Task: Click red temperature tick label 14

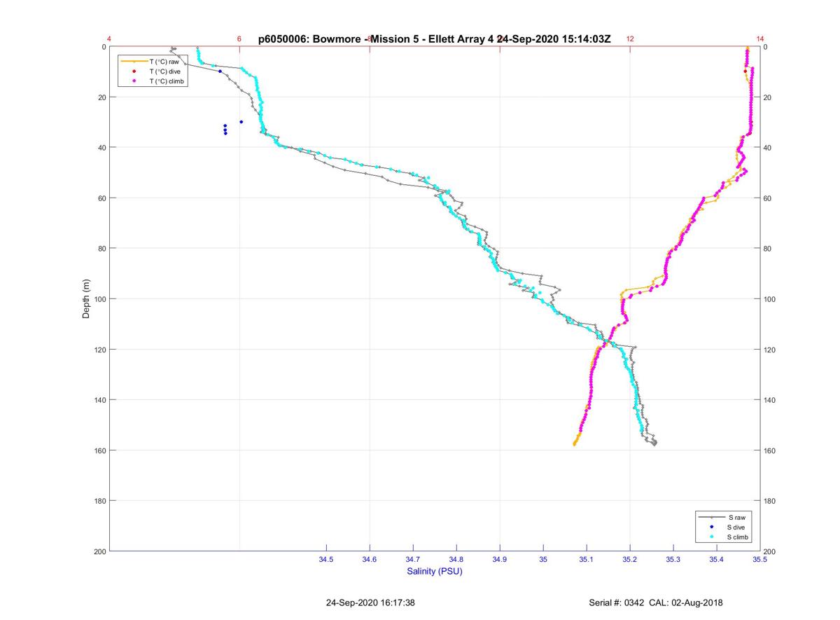Action: [760, 39]
